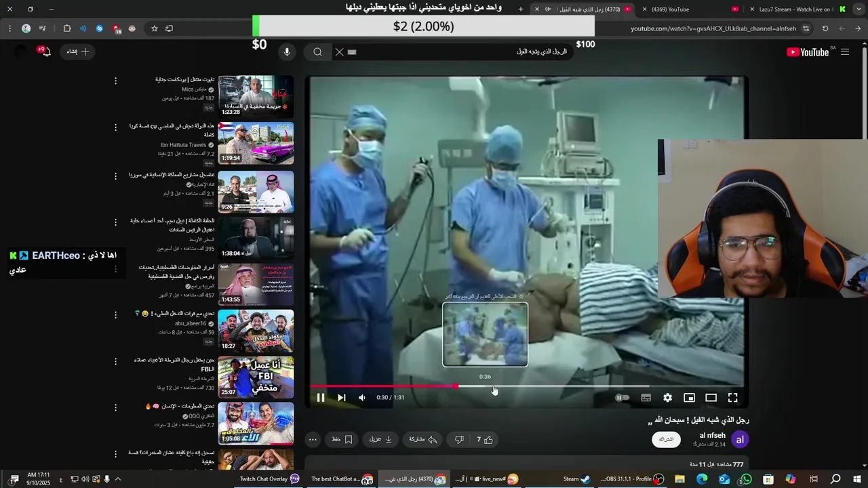This screenshot has height=488, width=868.
Task: Open WhatsApp from the taskbar
Action: (746, 479)
